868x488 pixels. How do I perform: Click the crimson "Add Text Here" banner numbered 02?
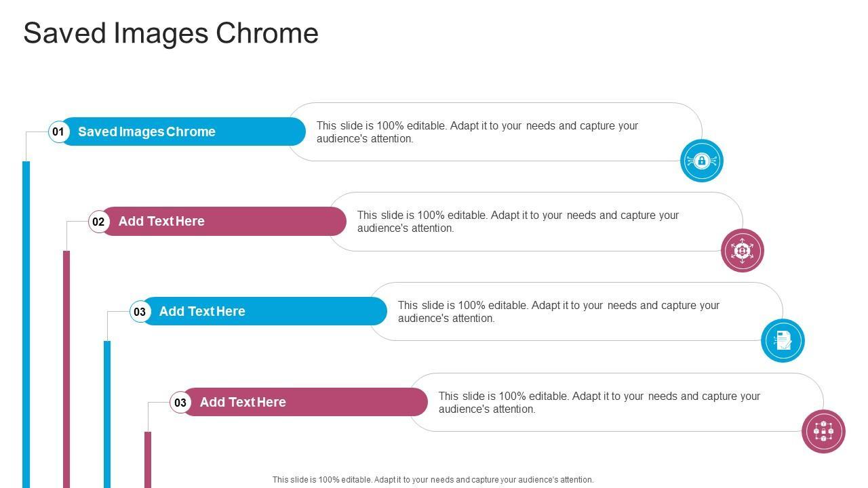click(x=224, y=222)
